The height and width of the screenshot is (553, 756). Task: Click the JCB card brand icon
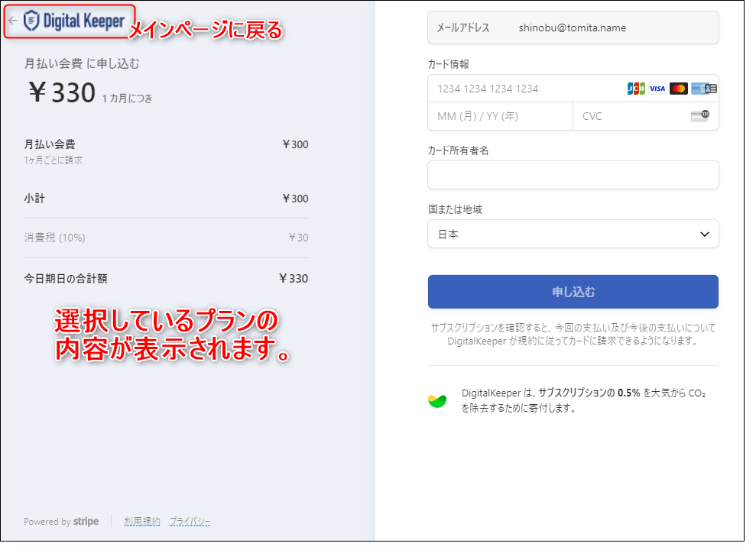pyautogui.click(x=635, y=89)
